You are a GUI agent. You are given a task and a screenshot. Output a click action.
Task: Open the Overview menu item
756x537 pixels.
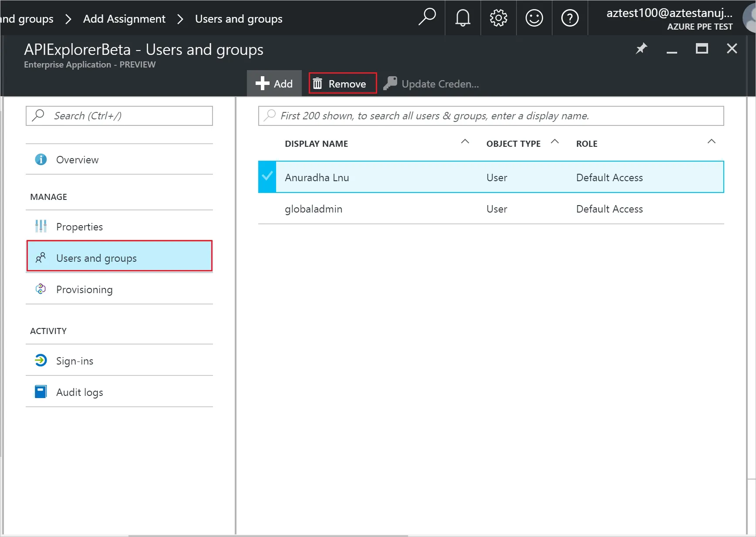[x=119, y=159]
